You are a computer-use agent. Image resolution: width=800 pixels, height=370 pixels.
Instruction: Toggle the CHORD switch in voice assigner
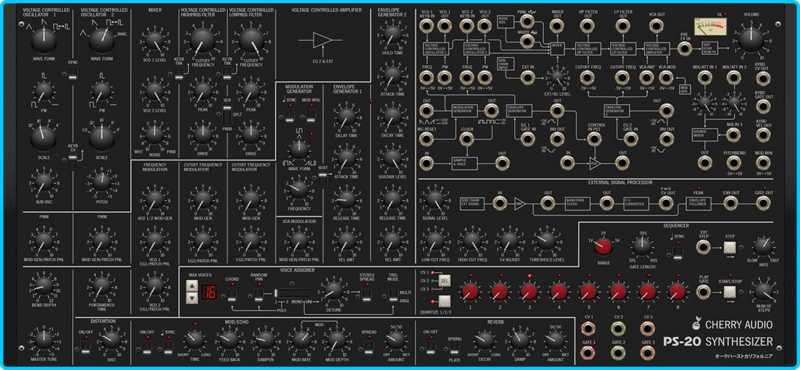point(232,294)
